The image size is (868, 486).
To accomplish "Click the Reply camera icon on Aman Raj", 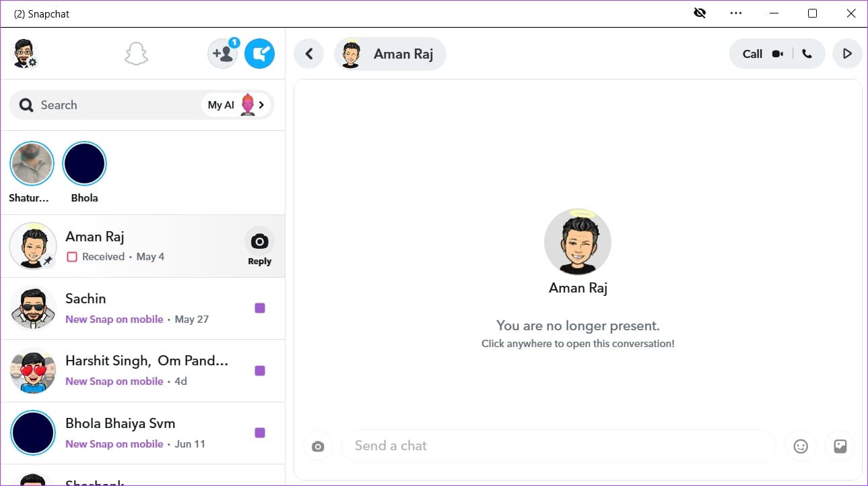I will (259, 241).
